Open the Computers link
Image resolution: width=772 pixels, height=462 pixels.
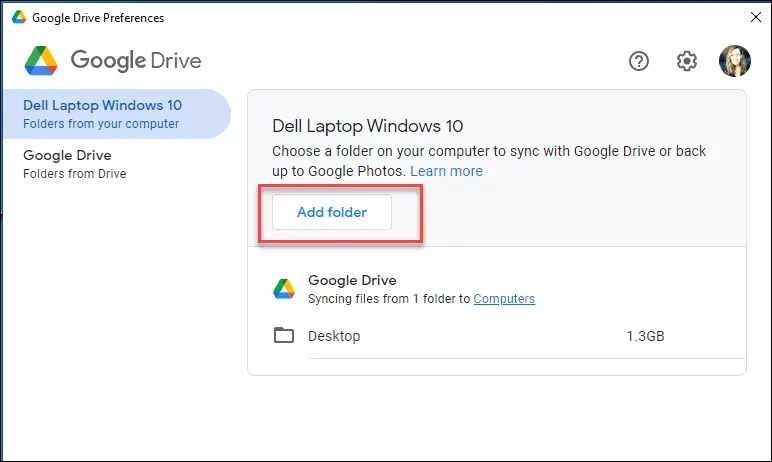click(504, 298)
